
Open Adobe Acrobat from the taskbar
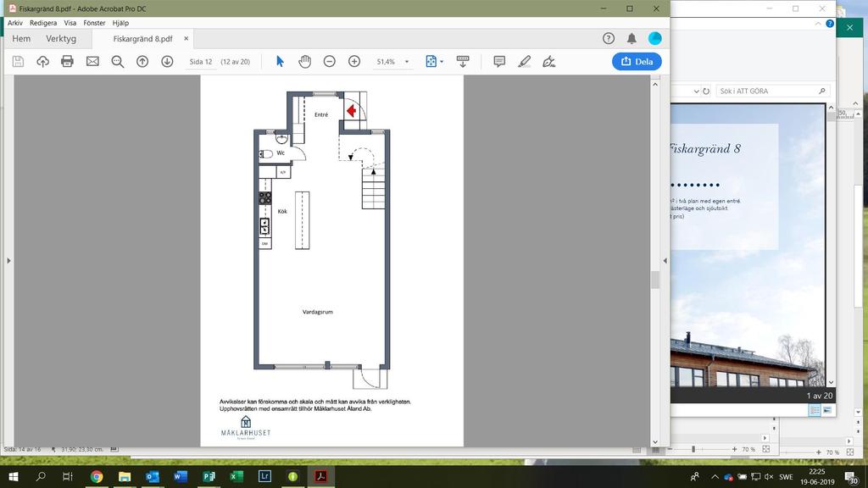click(x=320, y=476)
